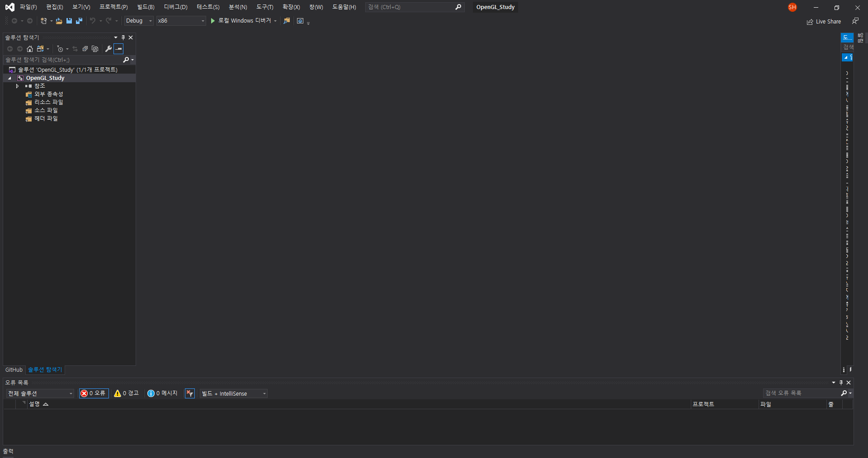Open the 빌드 + IntelliSense dropdown
Image resolution: width=868 pixels, height=458 pixels.
click(234, 393)
